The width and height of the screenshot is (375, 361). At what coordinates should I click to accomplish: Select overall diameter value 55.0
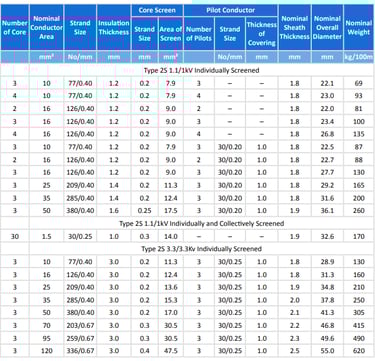point(327,351)
